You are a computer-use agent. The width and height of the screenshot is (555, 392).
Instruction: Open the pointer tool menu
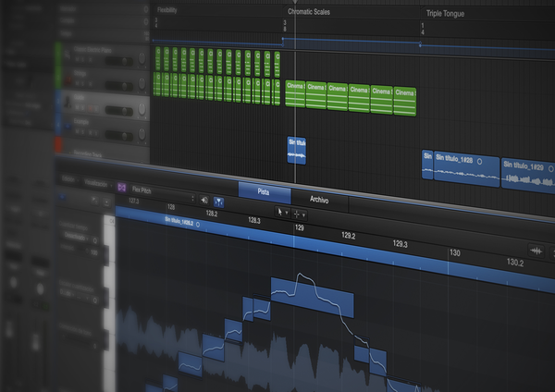coord(281,214)
